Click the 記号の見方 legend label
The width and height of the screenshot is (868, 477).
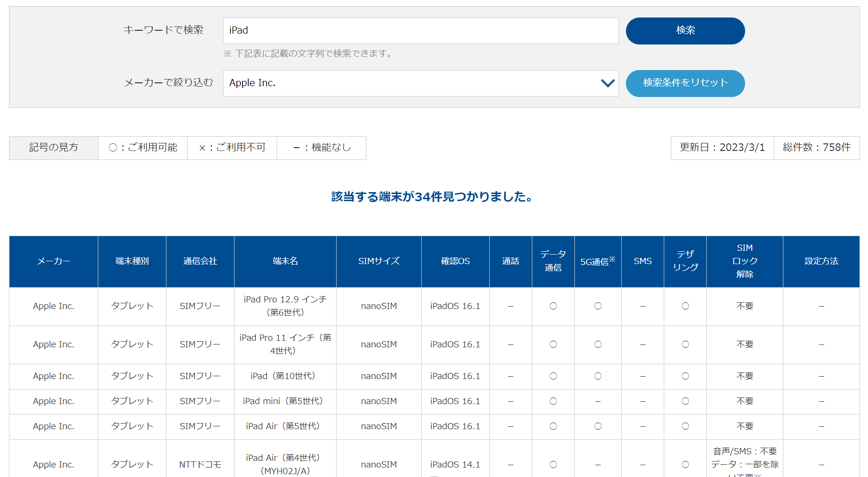click(53, 148)
